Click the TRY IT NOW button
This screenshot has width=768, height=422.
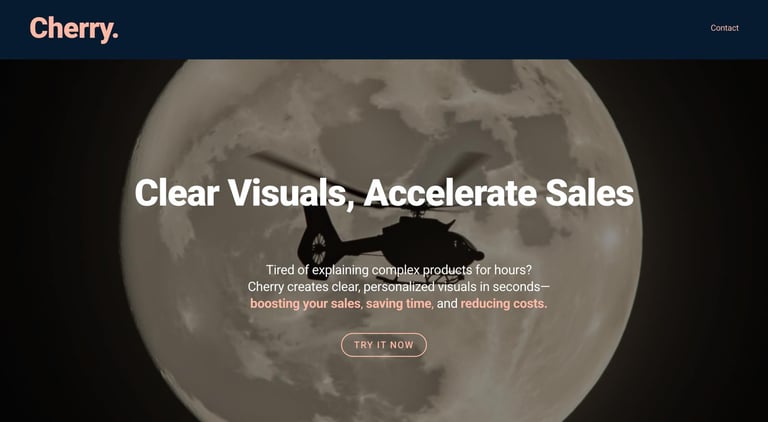(384, 345)
